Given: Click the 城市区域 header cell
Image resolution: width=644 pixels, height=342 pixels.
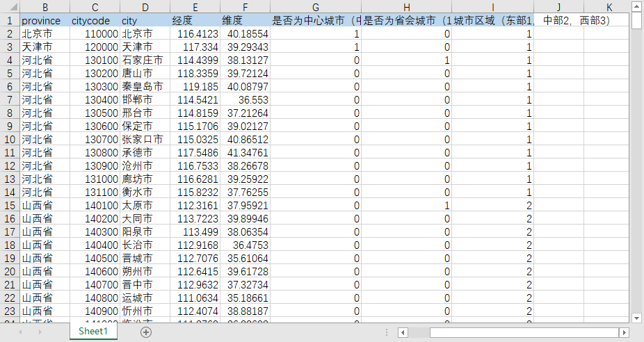Looking at the screenshot, I should pyautogui.click(x=493, y=20).
